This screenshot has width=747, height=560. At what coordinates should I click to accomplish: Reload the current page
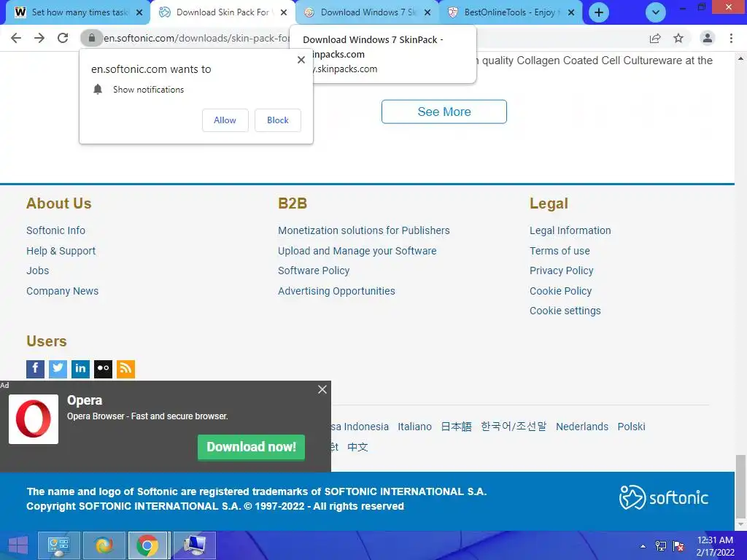(63, 38)
